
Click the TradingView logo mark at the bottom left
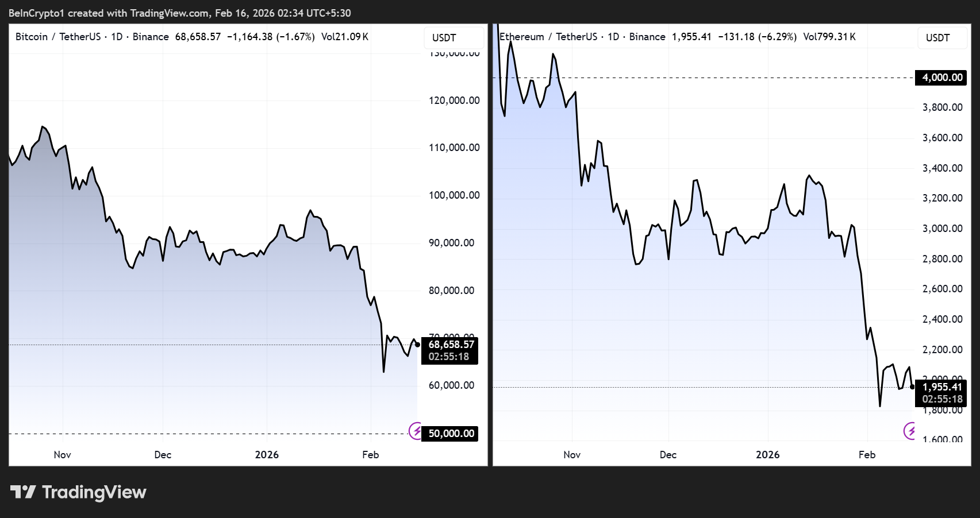tap(23, 492)
